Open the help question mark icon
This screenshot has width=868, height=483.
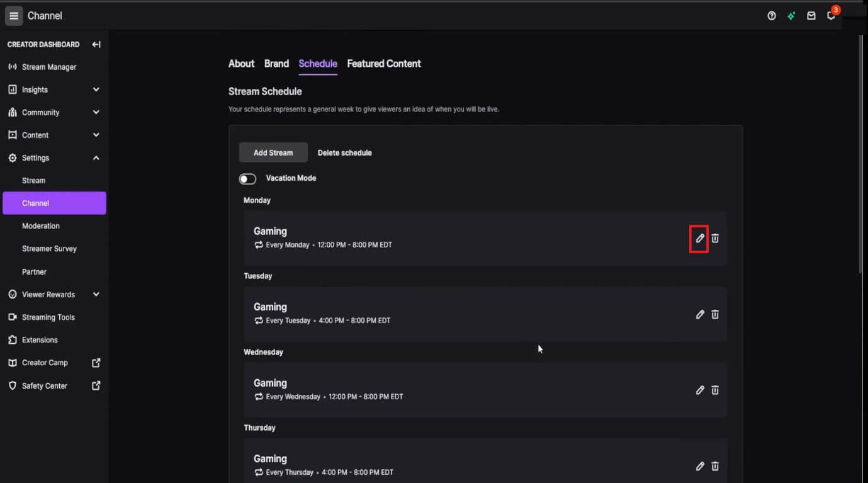[x=772, y=16]
